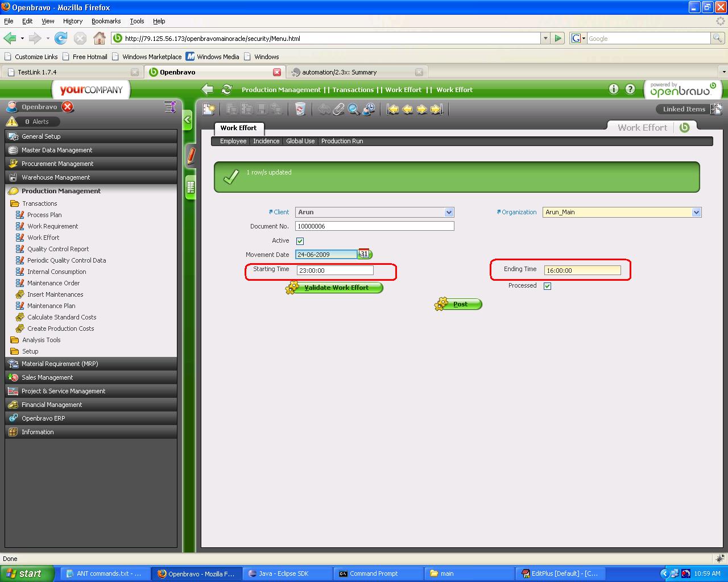Delete the record using the trash icon
The image size is (728, 582).
tap(300, 109)
